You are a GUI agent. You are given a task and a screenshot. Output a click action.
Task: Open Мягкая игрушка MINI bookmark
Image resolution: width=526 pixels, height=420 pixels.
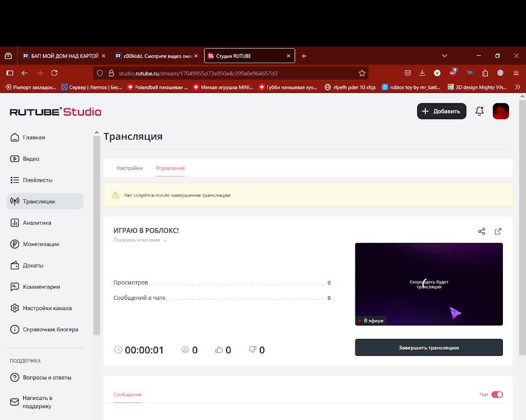223,87
